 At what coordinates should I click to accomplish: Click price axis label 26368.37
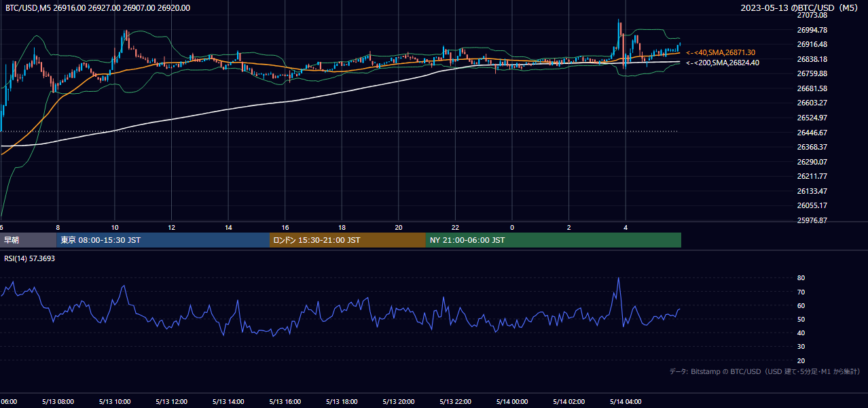click(x=811, y=147)
